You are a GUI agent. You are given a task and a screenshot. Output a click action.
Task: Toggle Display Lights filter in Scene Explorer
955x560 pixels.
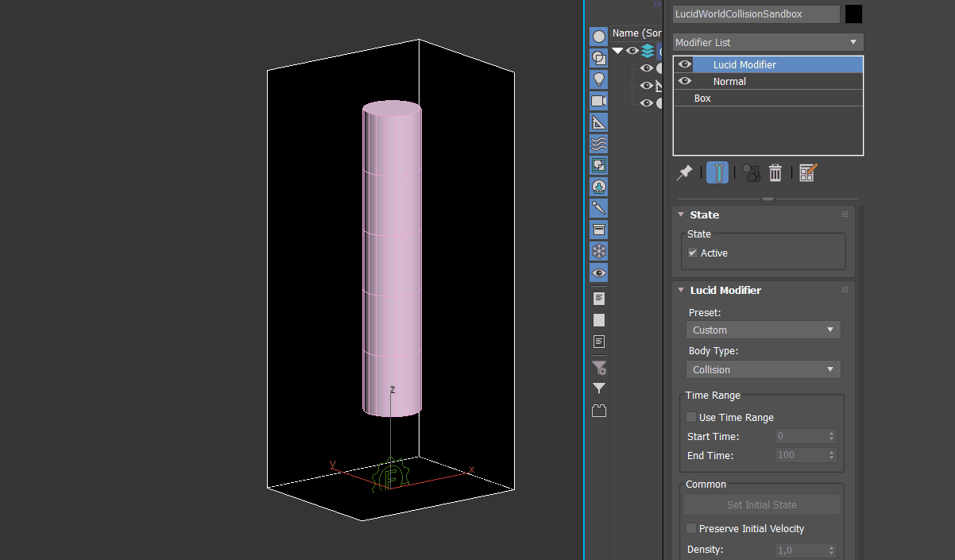coord(599,79)
